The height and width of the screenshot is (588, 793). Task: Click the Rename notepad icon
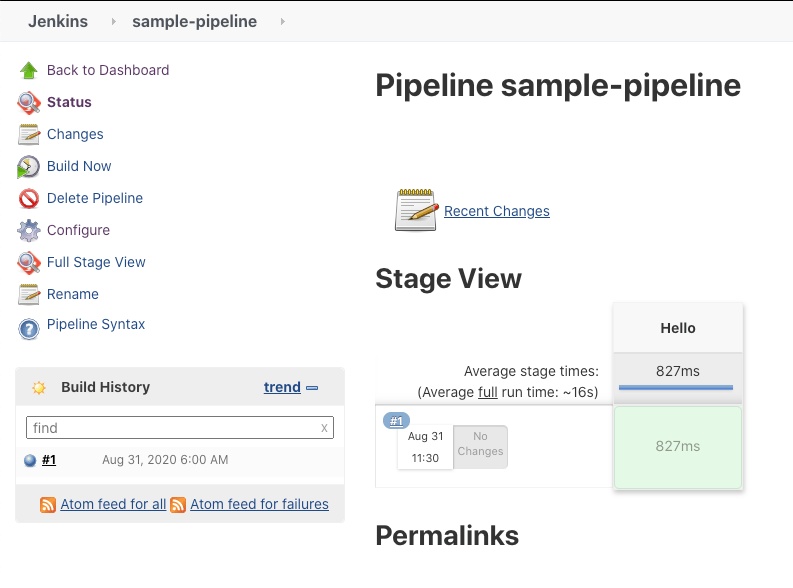[x=29, y=295]
